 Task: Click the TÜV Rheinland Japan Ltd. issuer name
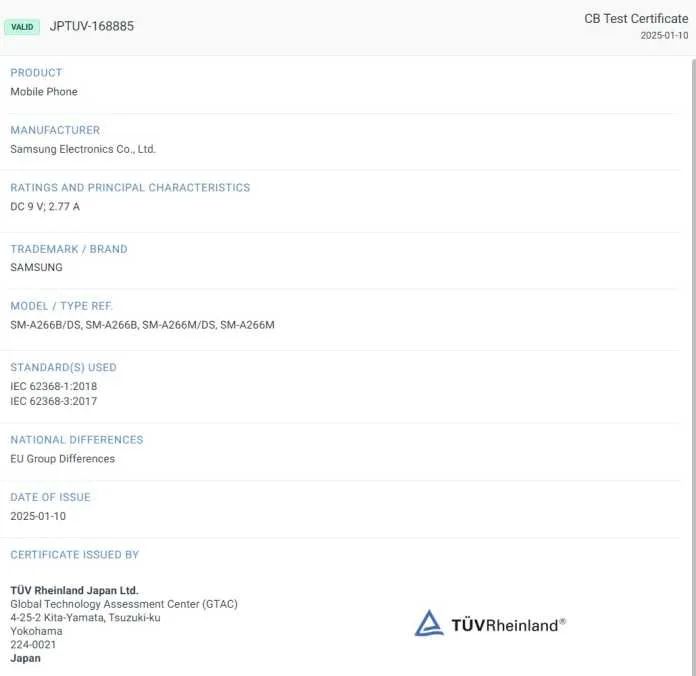[74, 591]
